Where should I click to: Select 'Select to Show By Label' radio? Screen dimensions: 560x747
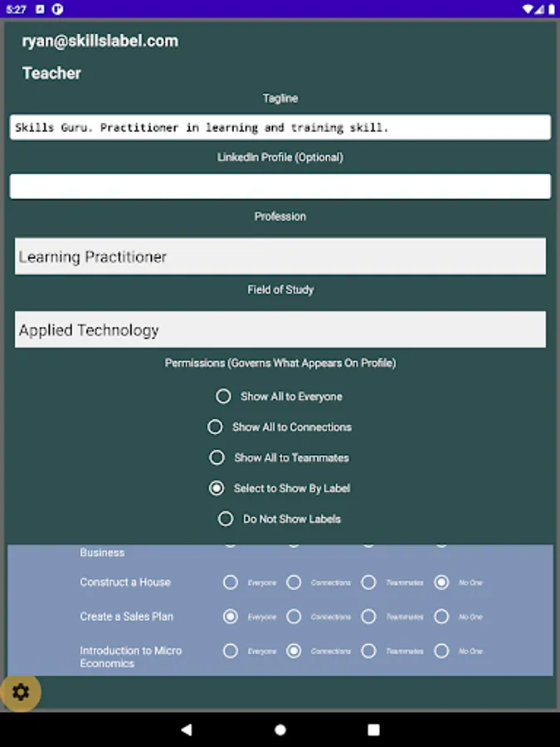tap(217, 488)
